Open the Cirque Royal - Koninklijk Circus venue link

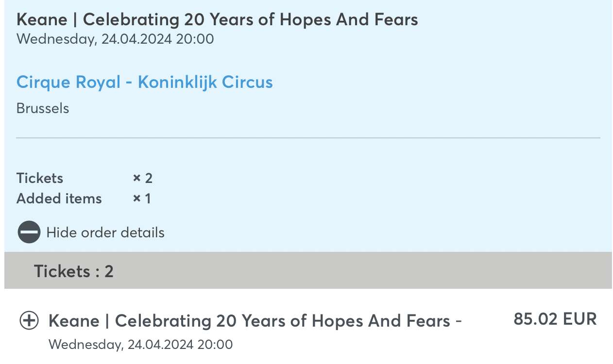point(144,82)
